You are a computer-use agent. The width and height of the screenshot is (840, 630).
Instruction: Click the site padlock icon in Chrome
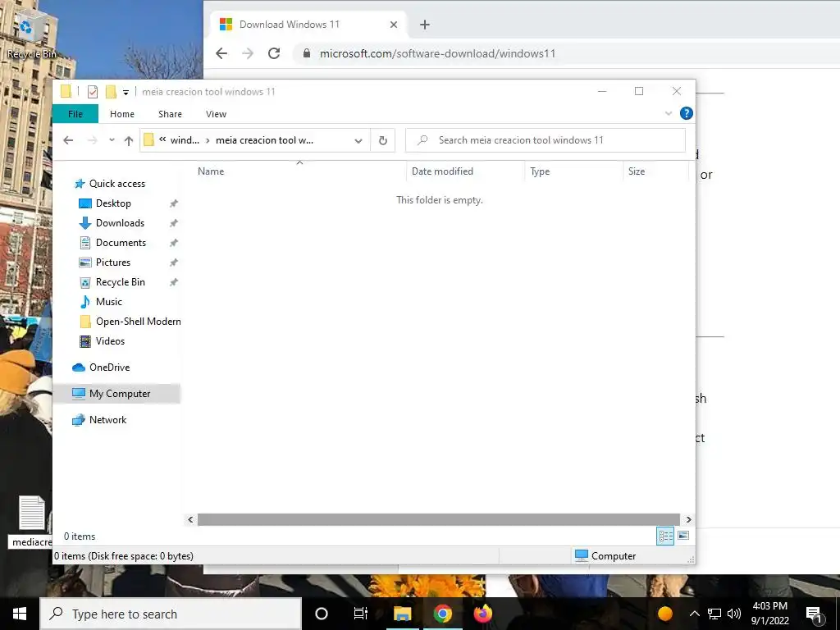(x=307, y=53)
